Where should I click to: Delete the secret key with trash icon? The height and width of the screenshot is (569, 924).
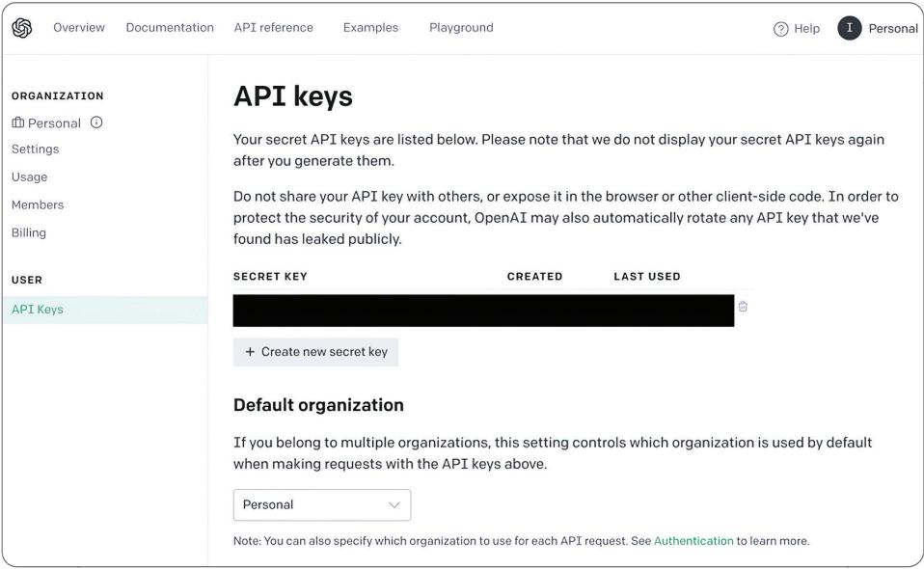743,307
